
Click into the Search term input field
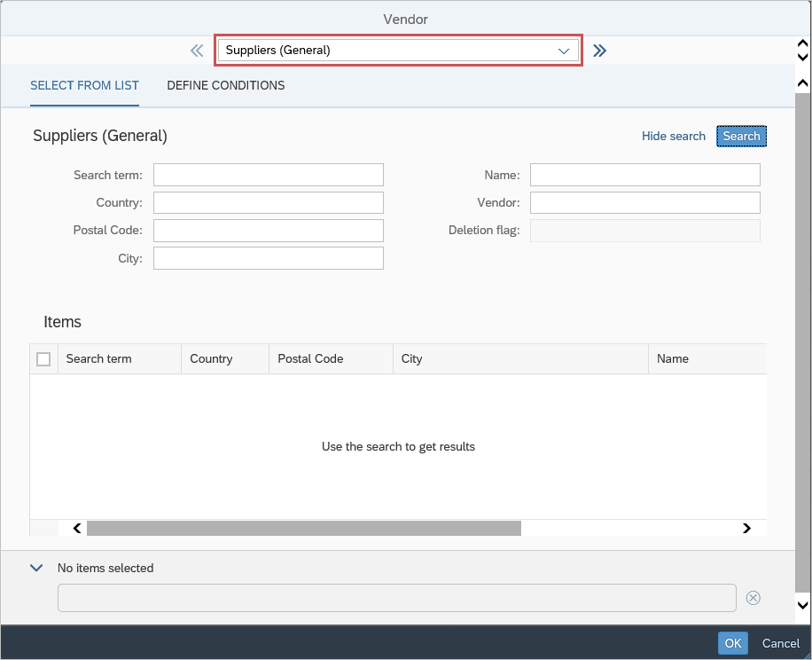click(x=268, y=175)
